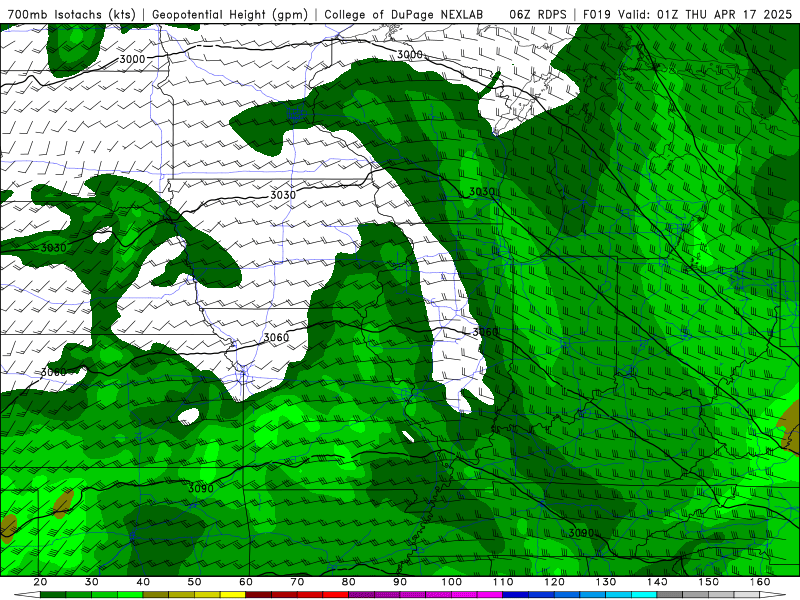Click the "110" color scale label
The width and height of the screenshot is (800, 600).
pos(503,582)
